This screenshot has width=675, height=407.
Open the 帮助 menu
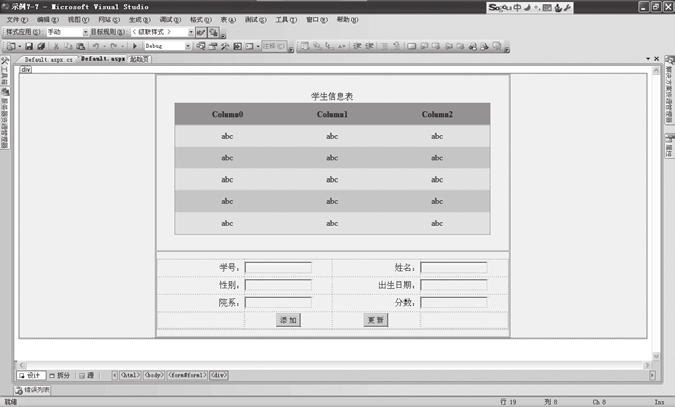pos(347,19)
